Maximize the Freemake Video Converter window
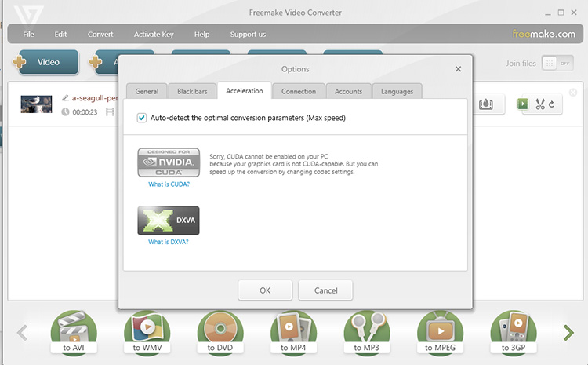The image size is (588, 365). pos(561,13)
